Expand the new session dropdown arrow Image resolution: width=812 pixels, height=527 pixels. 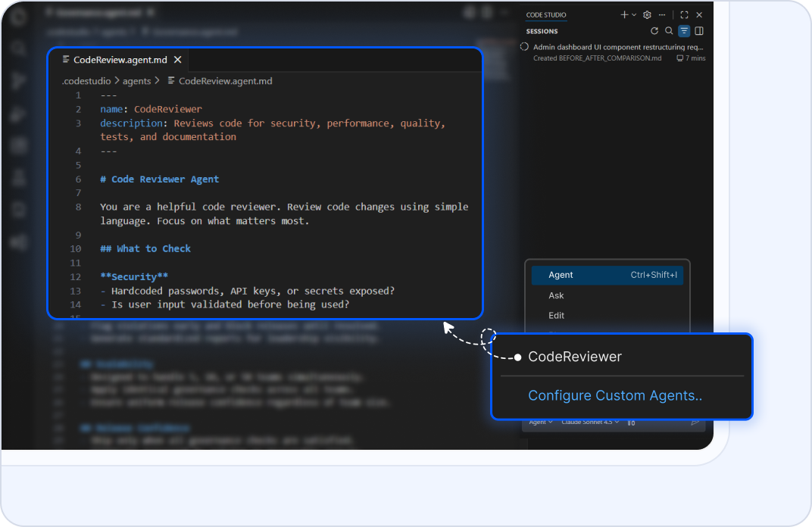[x=634, y=15]
